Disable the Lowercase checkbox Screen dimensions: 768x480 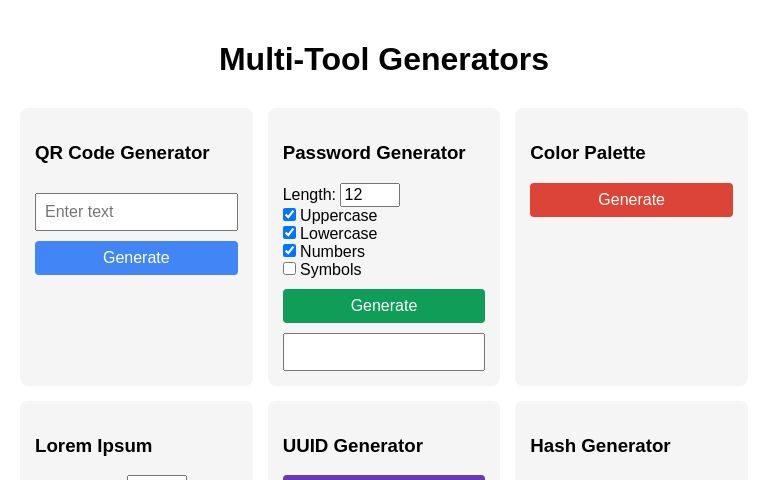(x=289, y=233)
